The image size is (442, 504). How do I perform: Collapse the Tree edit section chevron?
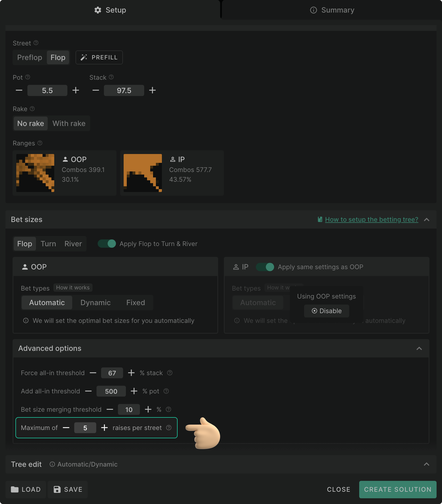[x=427, y=464]
